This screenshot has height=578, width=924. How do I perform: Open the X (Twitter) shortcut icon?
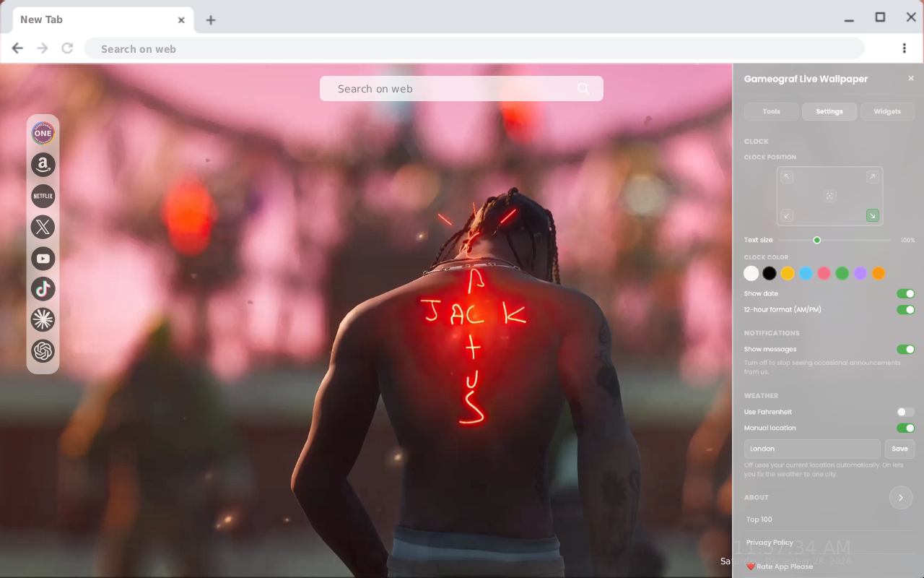[x=43, y=227]
